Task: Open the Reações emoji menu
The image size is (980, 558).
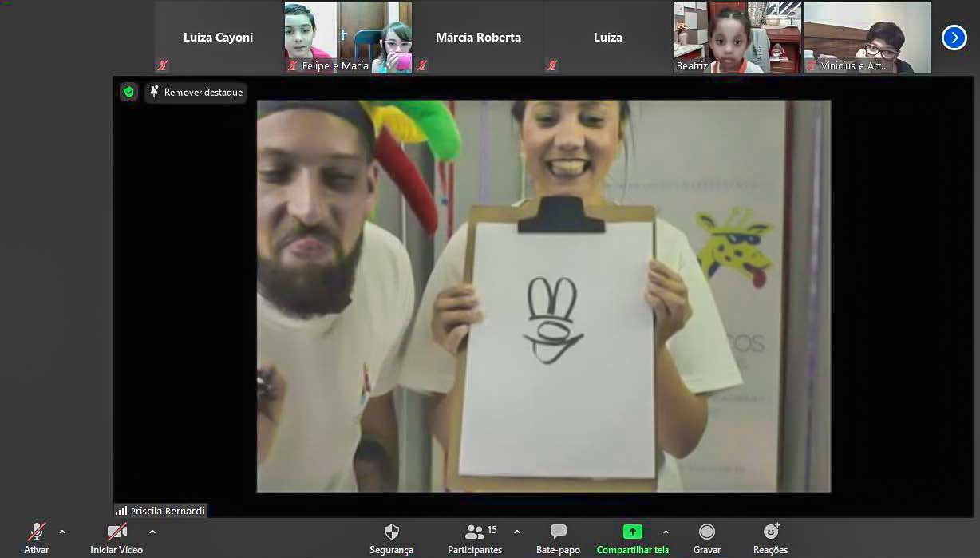Action: [x=770, y=538]
